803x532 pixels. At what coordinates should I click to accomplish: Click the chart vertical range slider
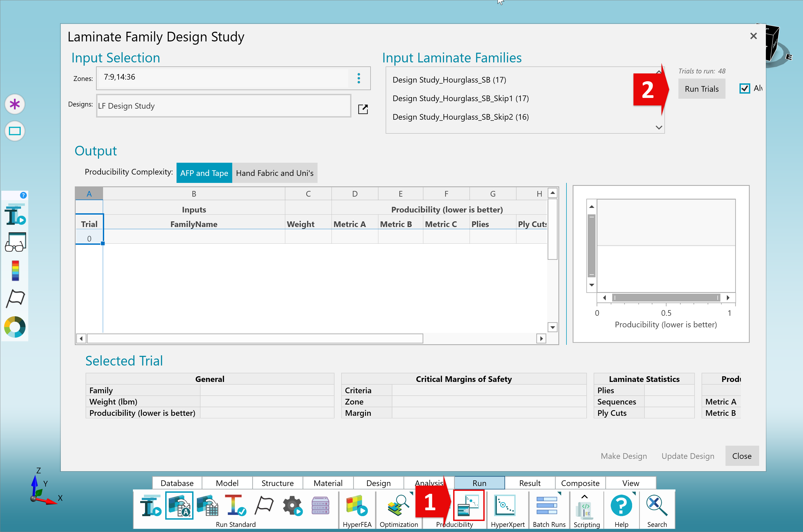[591, 246]
